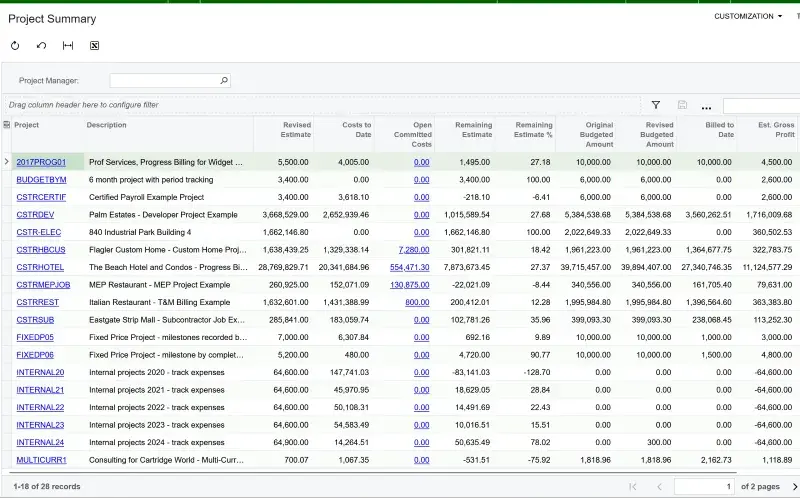Sort by Remaining Estimate % header
This screenshot has width=800, height=498.
(x=533, y=130)
